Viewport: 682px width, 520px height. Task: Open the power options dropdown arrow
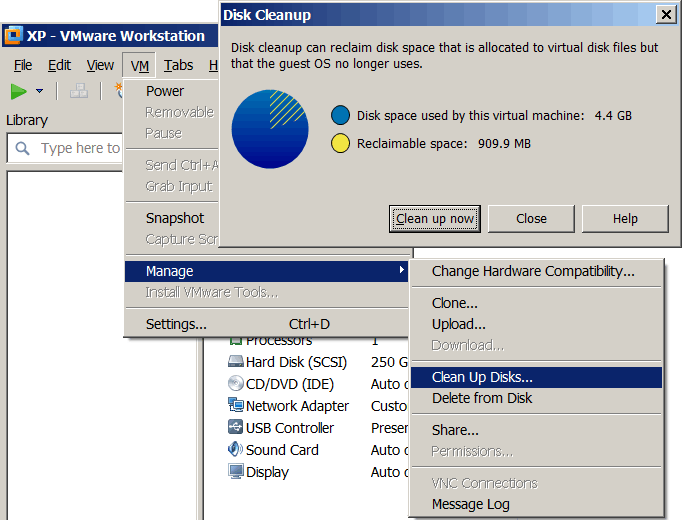coord(40,91)
